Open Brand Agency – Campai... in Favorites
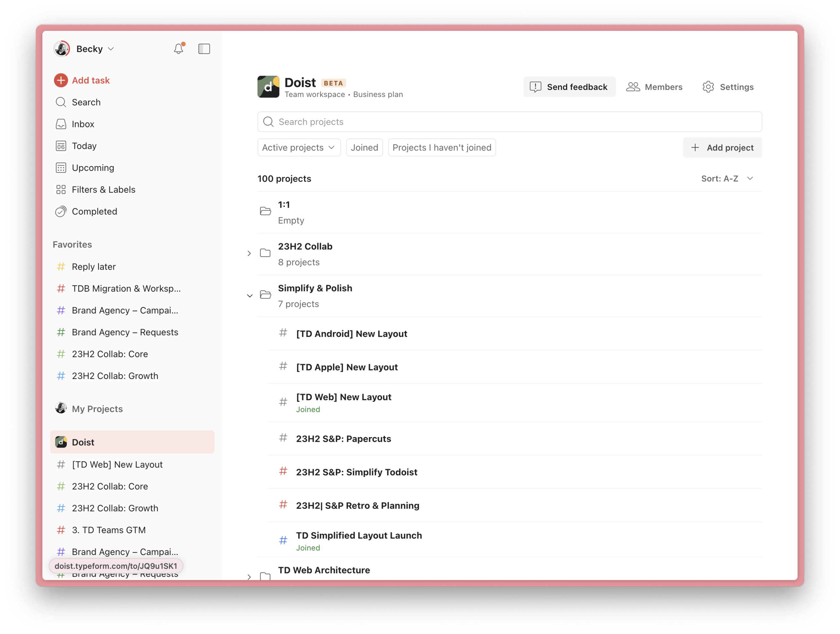 (125, 310)
